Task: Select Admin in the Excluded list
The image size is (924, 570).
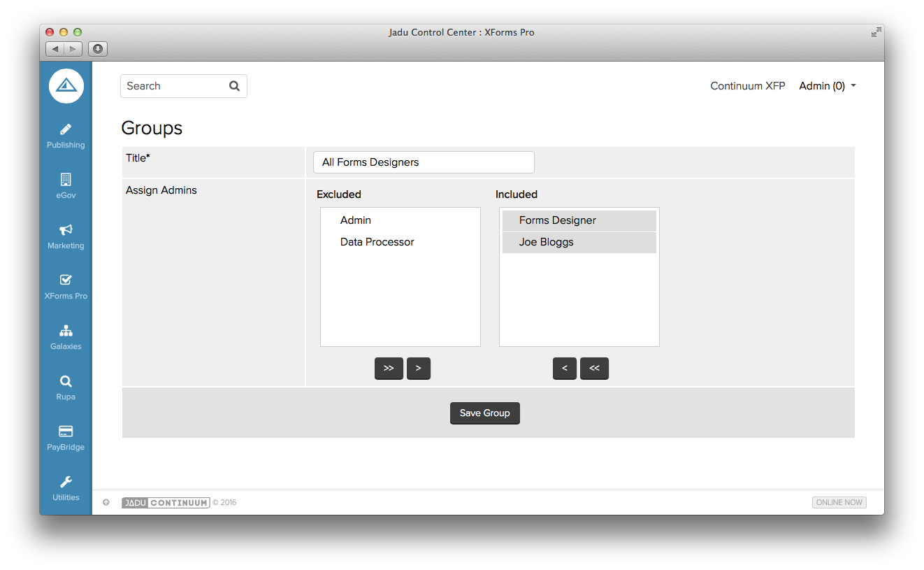Action: pyautogui.click(x=356, y=220)
